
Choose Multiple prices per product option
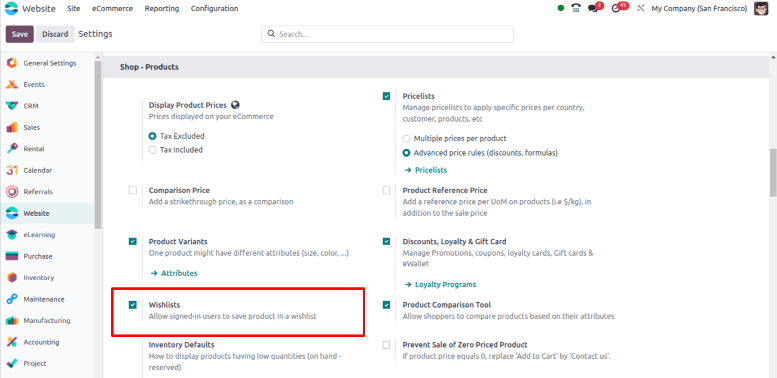click(406, 139)
